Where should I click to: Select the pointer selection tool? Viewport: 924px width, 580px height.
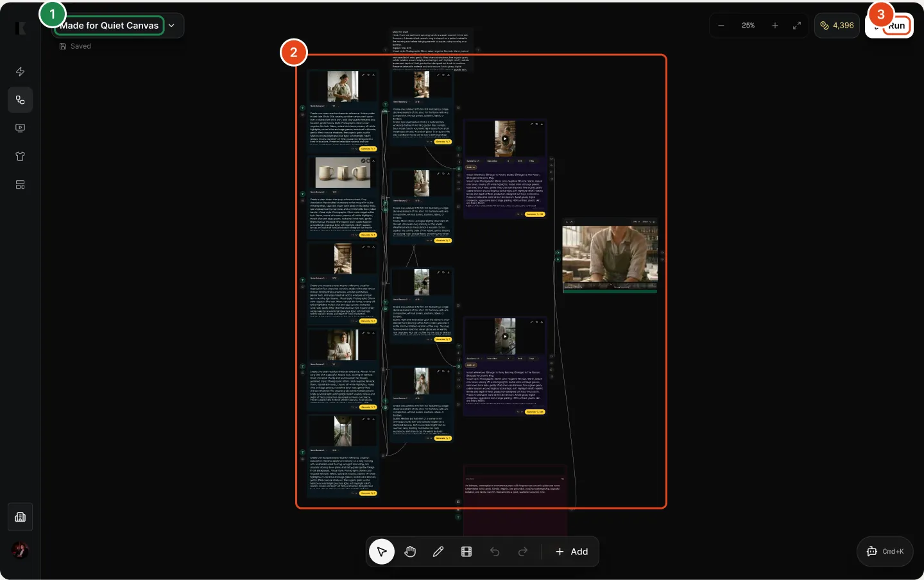point(382,552)
